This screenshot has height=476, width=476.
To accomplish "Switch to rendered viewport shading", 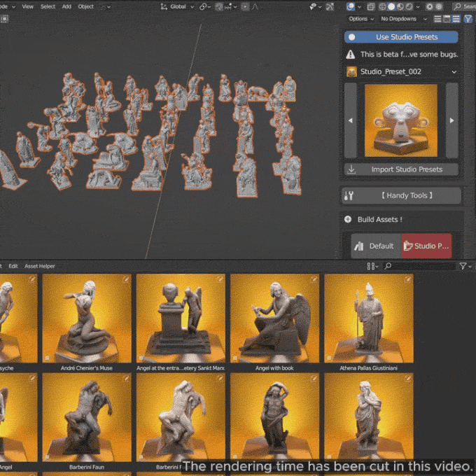I will click(x=409, y=6).
